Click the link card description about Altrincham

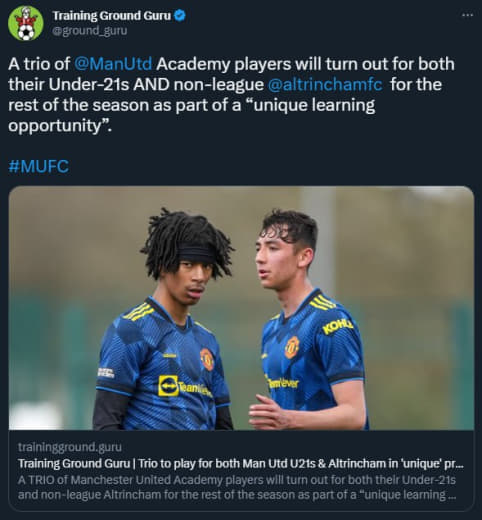tap(237, 487)
